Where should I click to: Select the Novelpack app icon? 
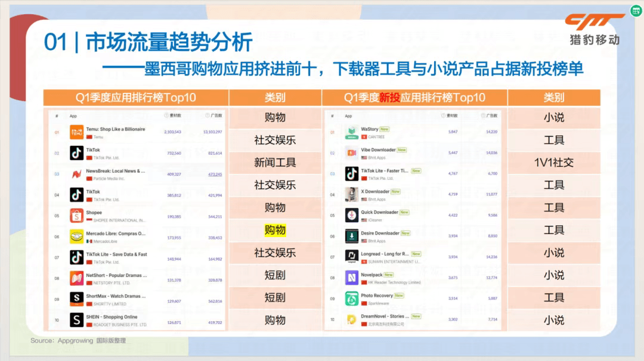351,277
